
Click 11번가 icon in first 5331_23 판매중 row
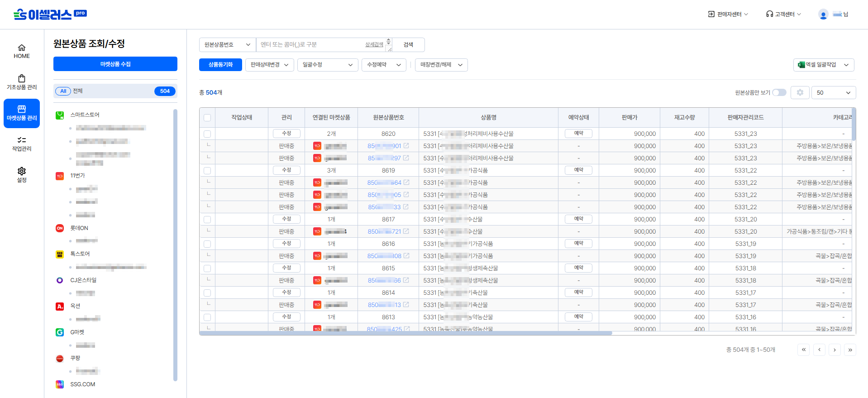[317, 146]
